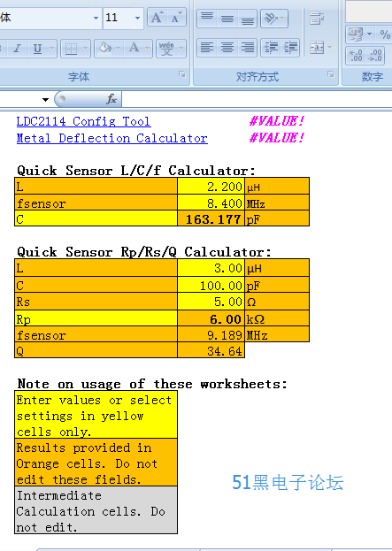
Task: Increase decimal places
Action: coord(356,56)
